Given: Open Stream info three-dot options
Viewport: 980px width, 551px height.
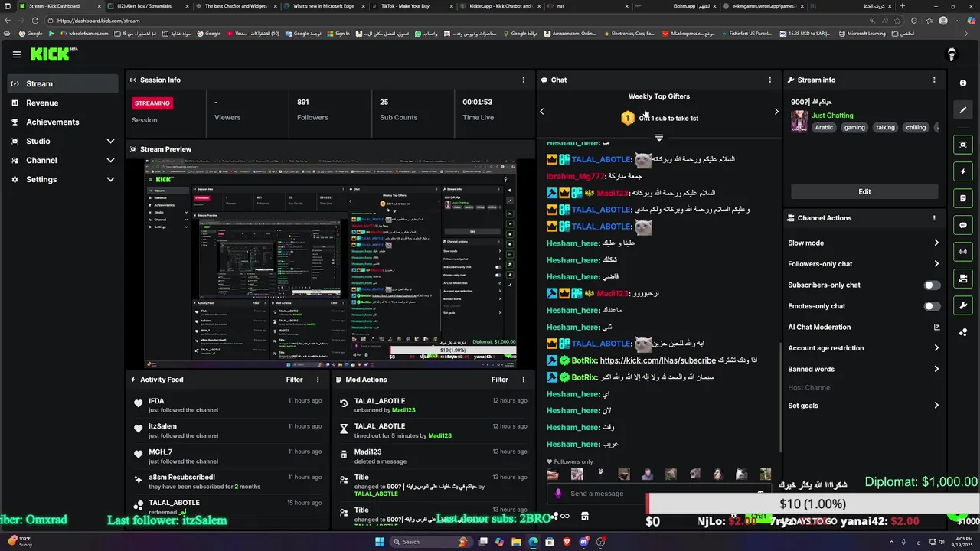Looking at the screenshot, I should pyautogui.click(x=934, y=80).
